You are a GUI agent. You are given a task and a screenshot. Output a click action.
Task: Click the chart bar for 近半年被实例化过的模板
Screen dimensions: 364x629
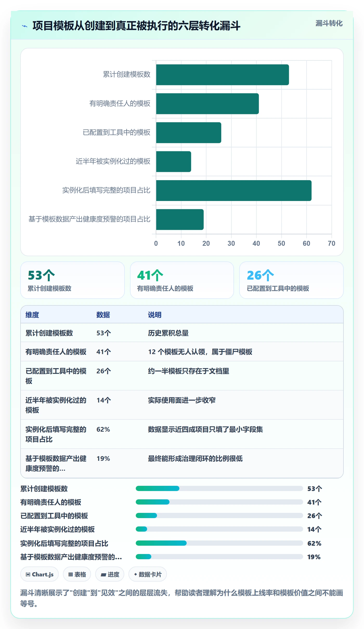point(173,161)
